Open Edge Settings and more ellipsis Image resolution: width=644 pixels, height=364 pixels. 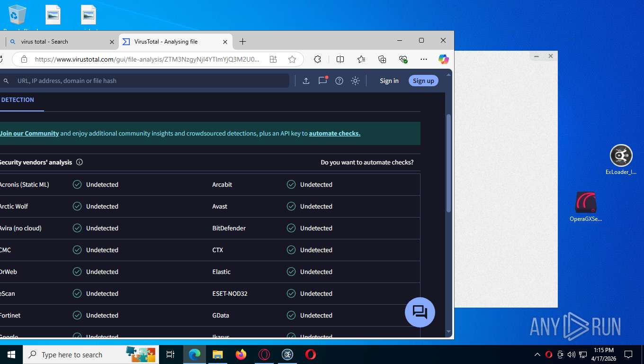424,59
